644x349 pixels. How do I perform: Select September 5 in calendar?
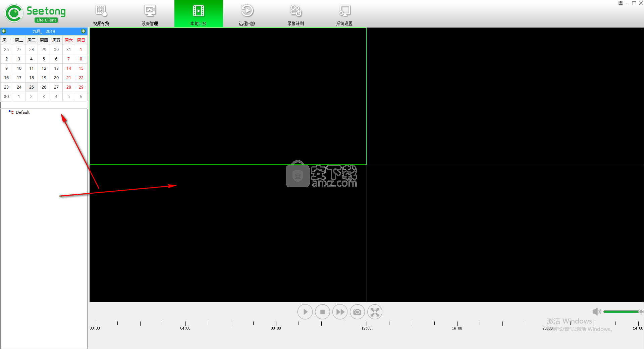[44, 59]
